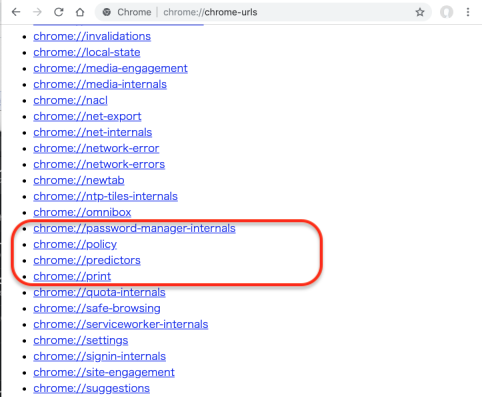Screen dimensions: 482x397
Task: Follow chrome://site-engagement link
Action: 104,372
